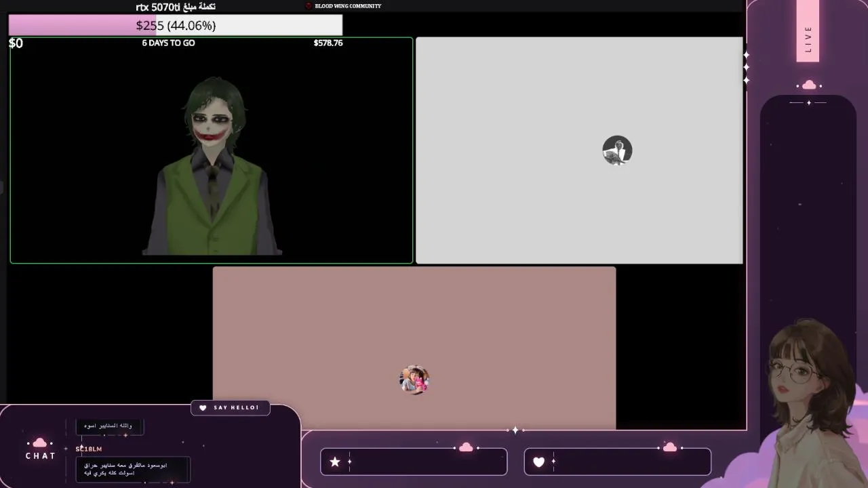Click the $0 starting amount label

(x=16, y=43)
